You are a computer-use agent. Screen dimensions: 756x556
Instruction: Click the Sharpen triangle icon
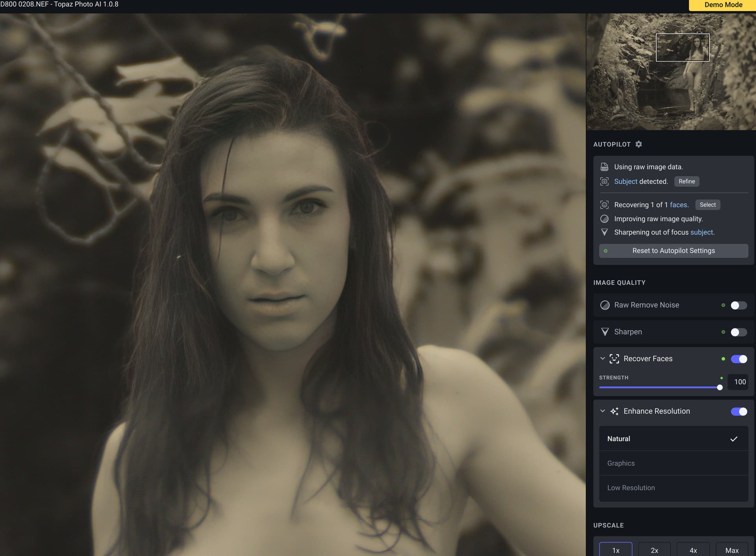[605, 332]
